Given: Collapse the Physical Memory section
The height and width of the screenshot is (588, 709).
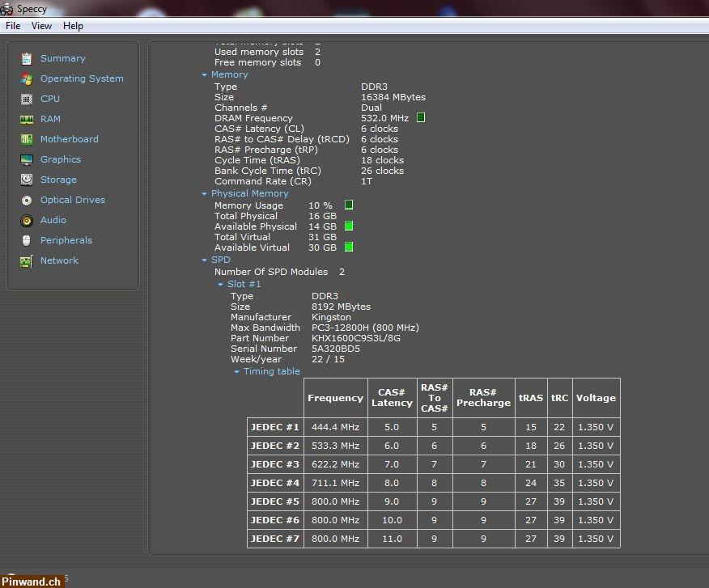Looking at the screenshot, I should tap(205, 193).
